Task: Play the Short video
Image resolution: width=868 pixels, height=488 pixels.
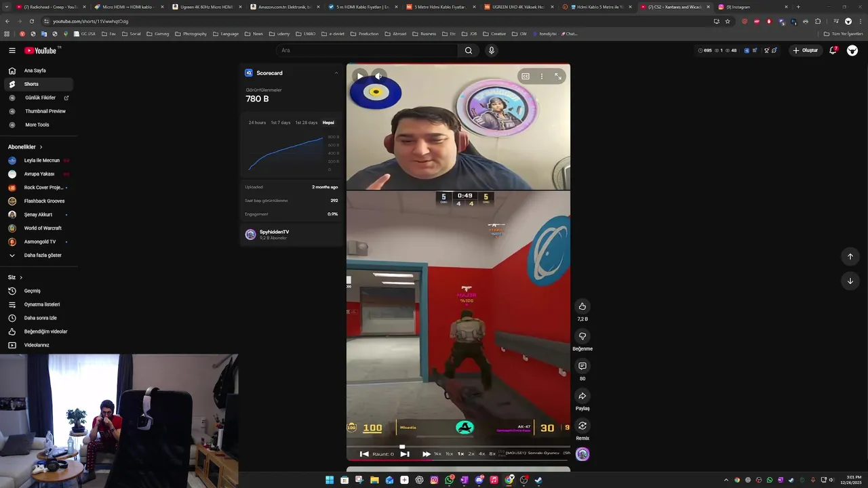Action: click(x=360, y=76)
